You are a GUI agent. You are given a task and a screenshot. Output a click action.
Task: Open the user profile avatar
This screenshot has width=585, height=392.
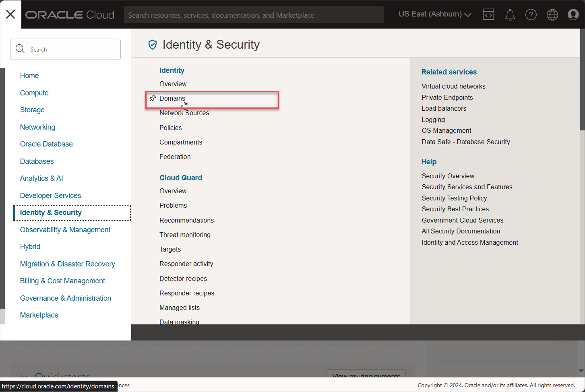[573, 14]
